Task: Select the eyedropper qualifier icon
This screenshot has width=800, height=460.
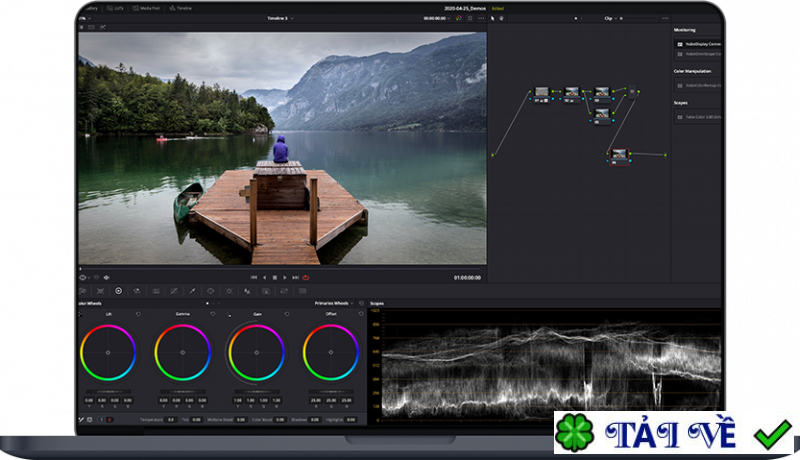Action: 191,291
